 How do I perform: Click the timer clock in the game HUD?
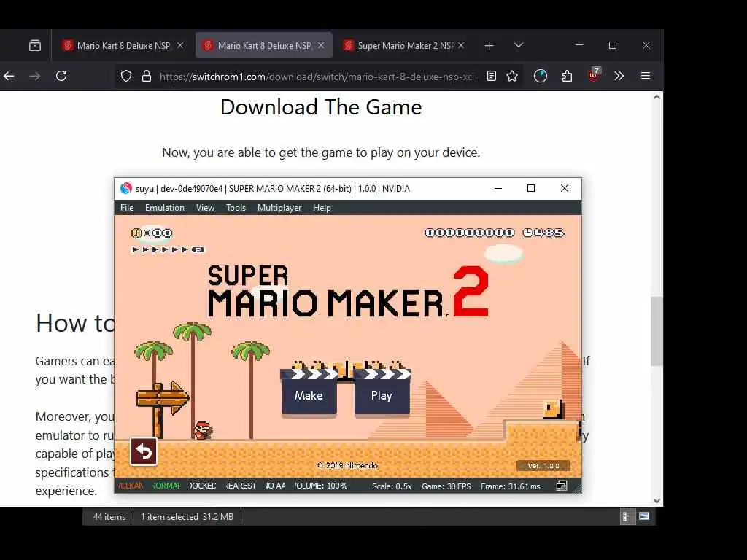point(543,233)
